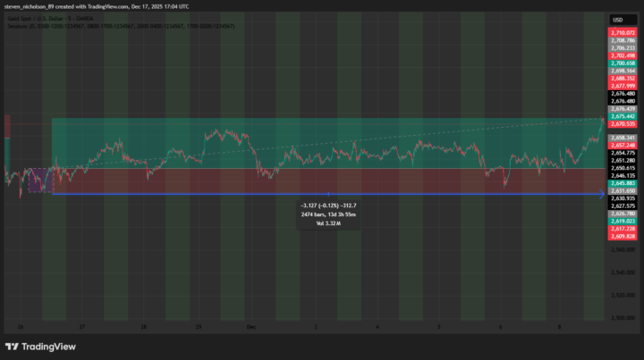
Task: Click the 26 date label on the time axis
Action: click(x=21, y=327)
